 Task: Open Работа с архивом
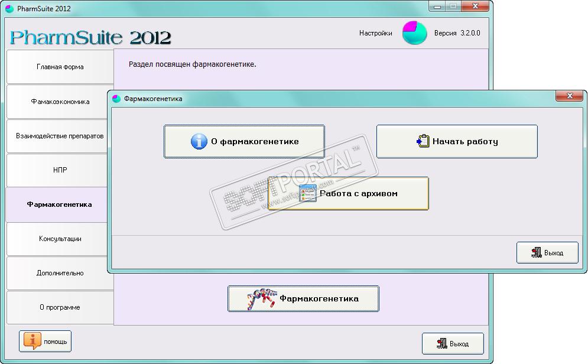coord(348,193)
